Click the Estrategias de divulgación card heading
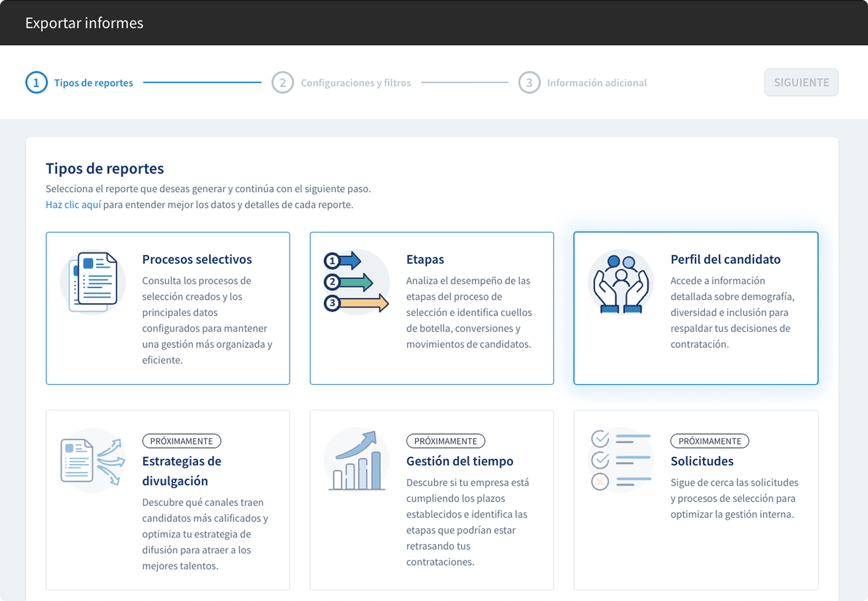The image size is (868, 601). point(182,471)
